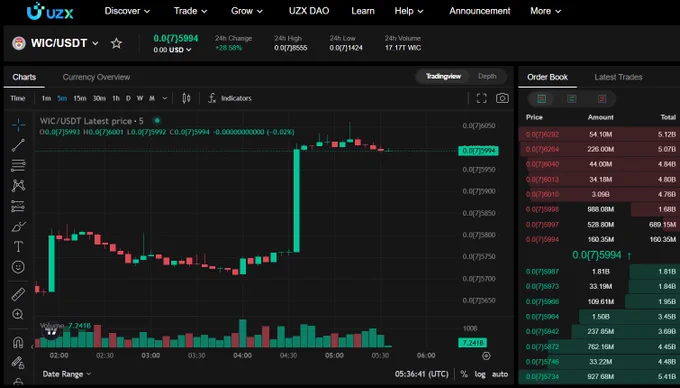Switch to the Order Book tab
Screen dimensions: 680x388
(x=547, y=77)
